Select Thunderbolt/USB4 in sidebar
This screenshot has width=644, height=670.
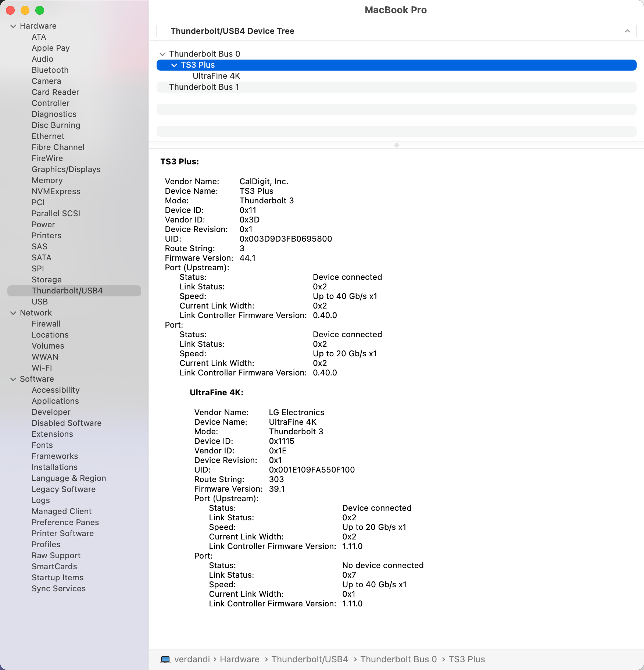74,291
